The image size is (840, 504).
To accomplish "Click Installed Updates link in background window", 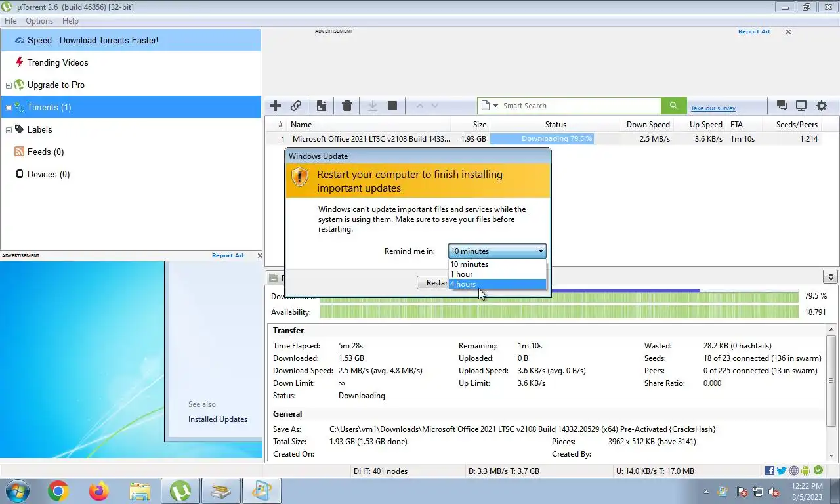I will (x=218, y=419).
